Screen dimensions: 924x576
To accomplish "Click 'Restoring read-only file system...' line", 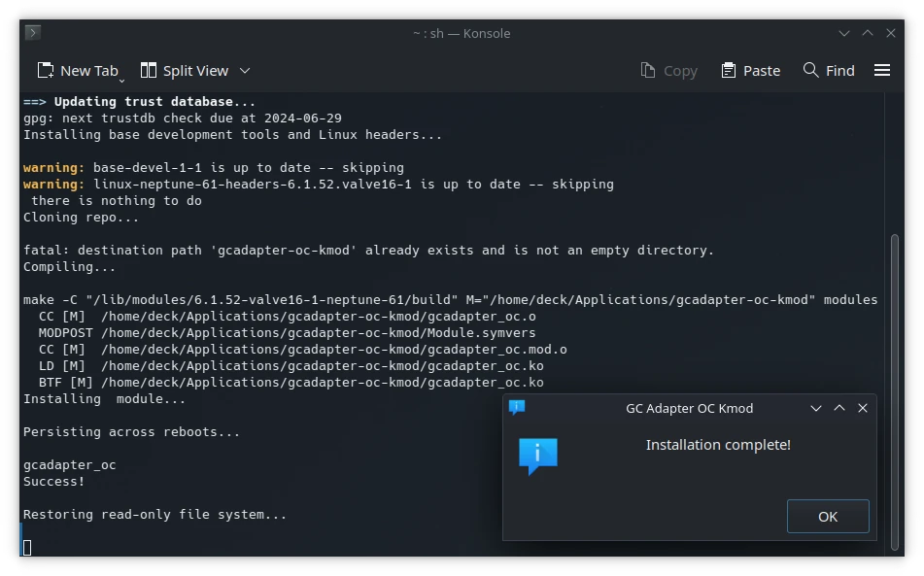I will pos(155,515).
